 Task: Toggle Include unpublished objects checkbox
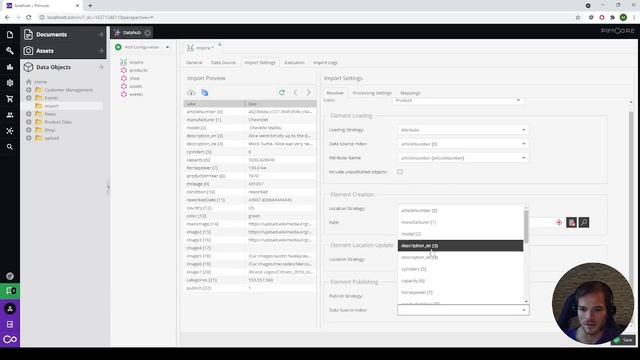click(400, 172)
